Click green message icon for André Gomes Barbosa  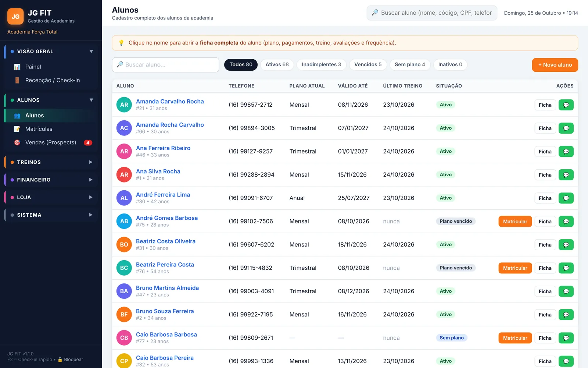pos(566,222)
